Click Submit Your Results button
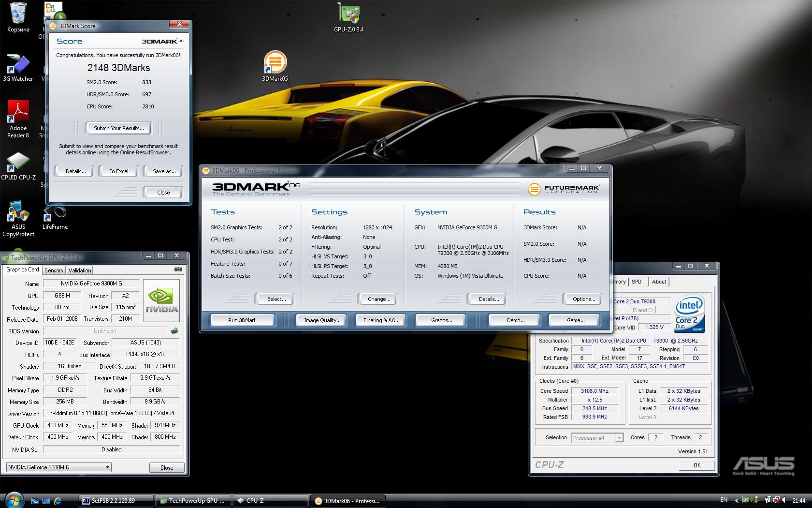The height and width of the screenshot is (508, 812). [x=118, y=128]
